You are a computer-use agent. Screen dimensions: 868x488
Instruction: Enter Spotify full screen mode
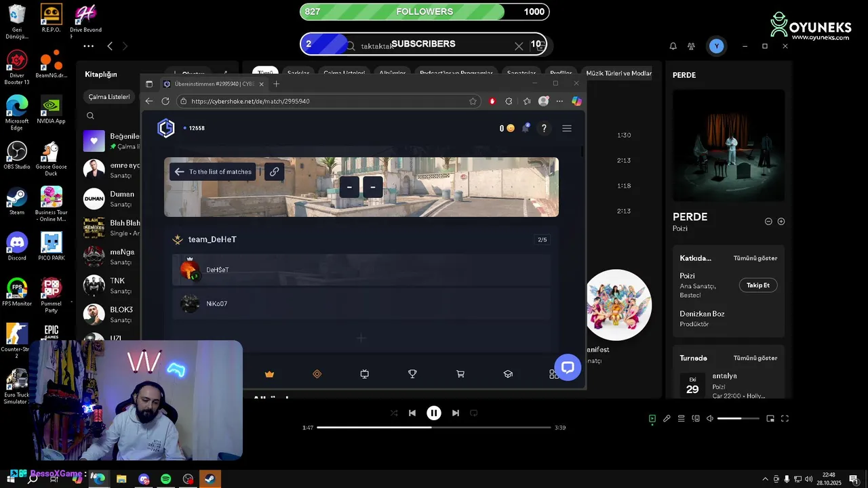point(785,419)
